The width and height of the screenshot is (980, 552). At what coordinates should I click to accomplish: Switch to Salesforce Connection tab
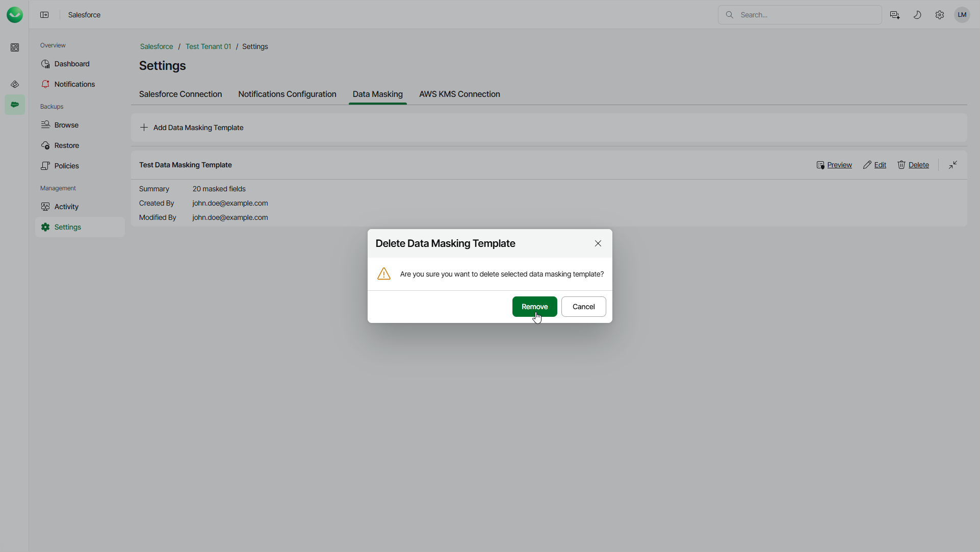pos(180,94)
